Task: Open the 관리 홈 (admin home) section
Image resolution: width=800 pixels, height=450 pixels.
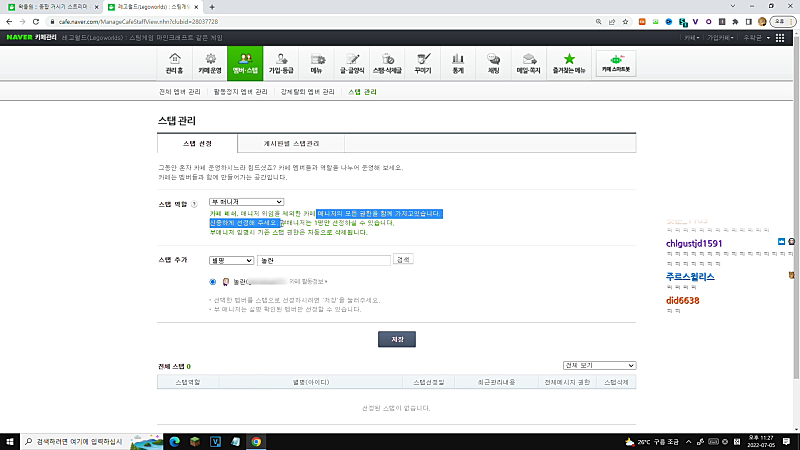Action: [174, 64]
